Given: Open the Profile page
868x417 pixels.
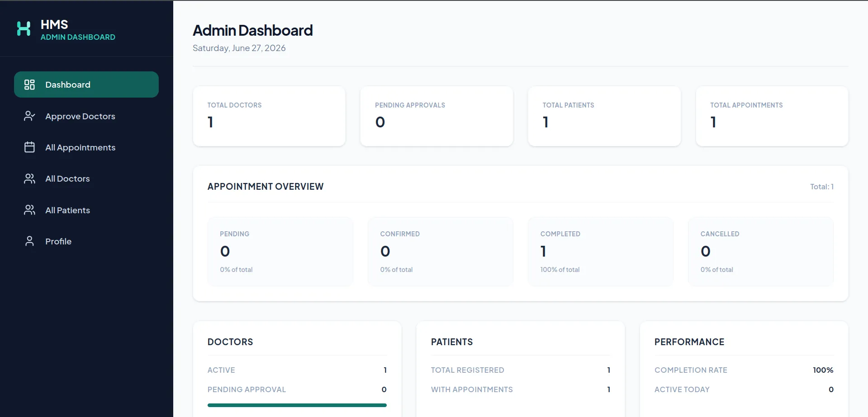Looking at the screenshot, I should click(x=86, y=241).
